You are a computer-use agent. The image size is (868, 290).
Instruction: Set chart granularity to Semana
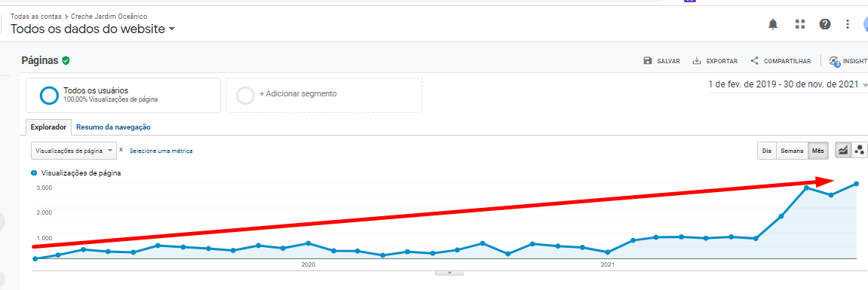pos(792,151)
